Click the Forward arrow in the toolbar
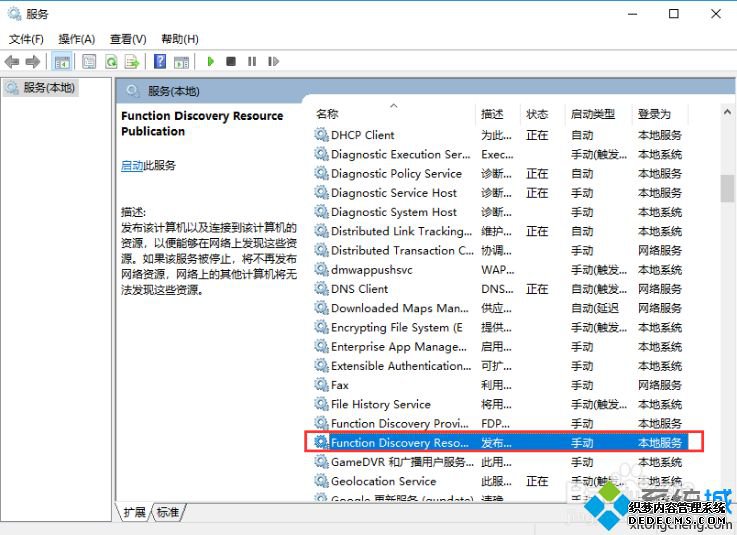 32,62
